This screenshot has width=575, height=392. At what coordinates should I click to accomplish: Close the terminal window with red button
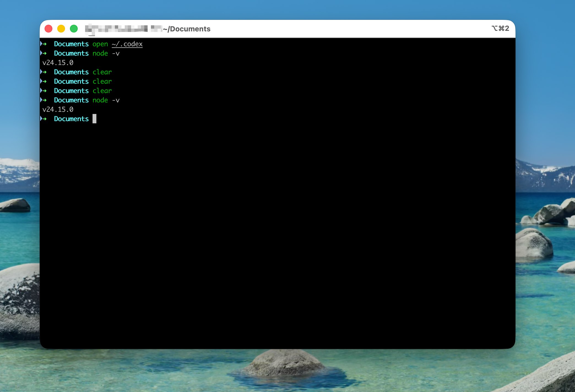pos(48,29)
